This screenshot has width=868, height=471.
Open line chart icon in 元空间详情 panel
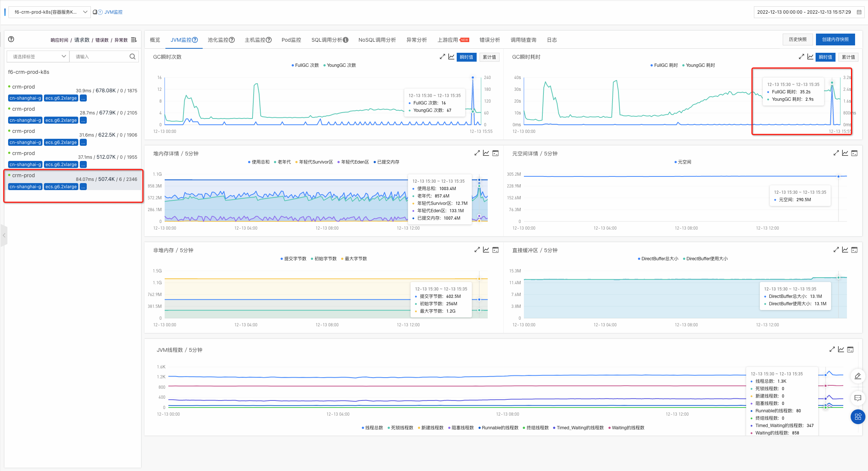click(x=845, y=153)
